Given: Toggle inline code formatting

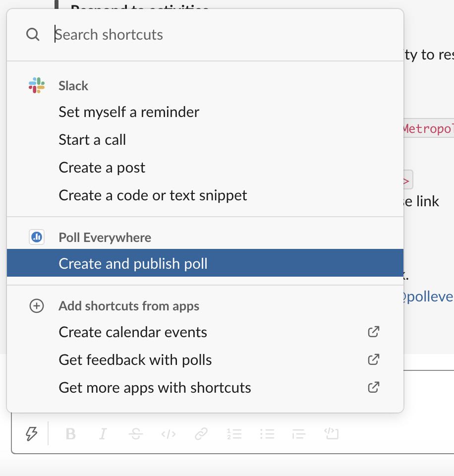Looking at the screenshot, I should pyautogui.click(x=169, y=434).
